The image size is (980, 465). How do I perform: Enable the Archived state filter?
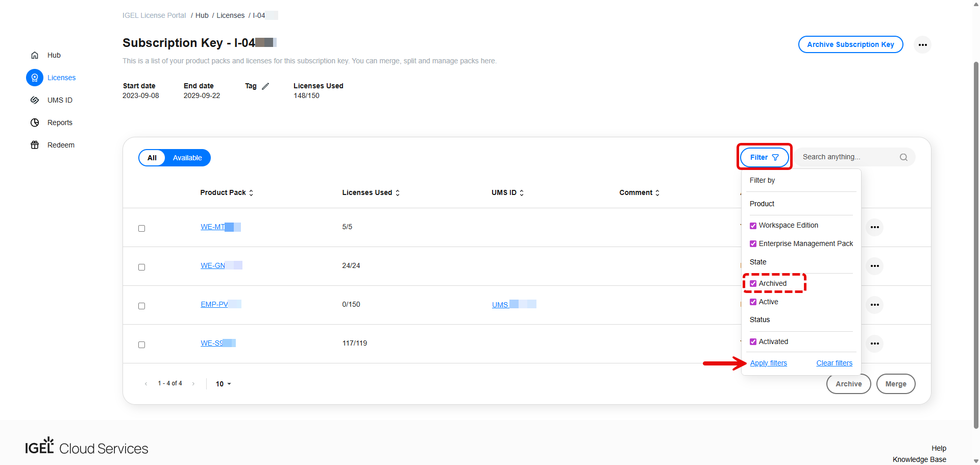pos(753,283)
